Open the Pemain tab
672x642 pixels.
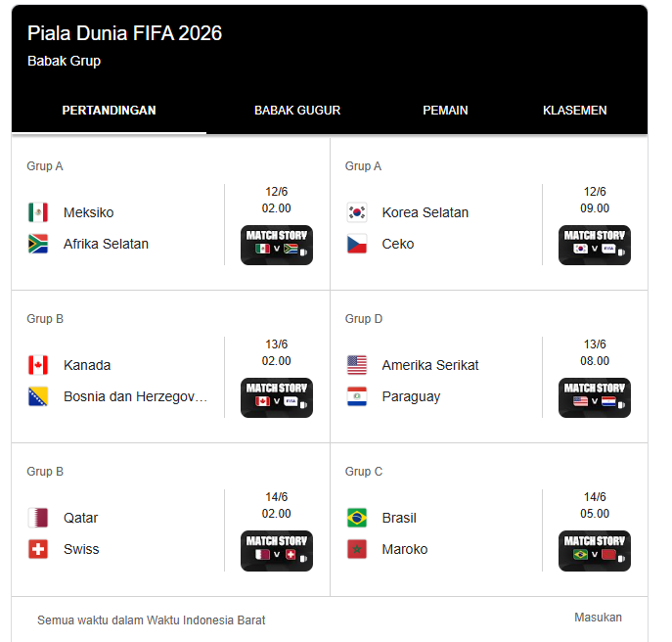coord(445,111)
